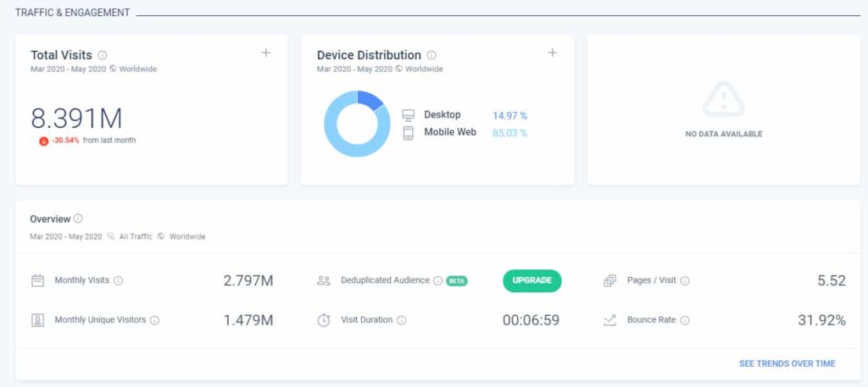Click info icon beside Pages / Visit
Screen dimensions: 868x387
tap(685, 280)
